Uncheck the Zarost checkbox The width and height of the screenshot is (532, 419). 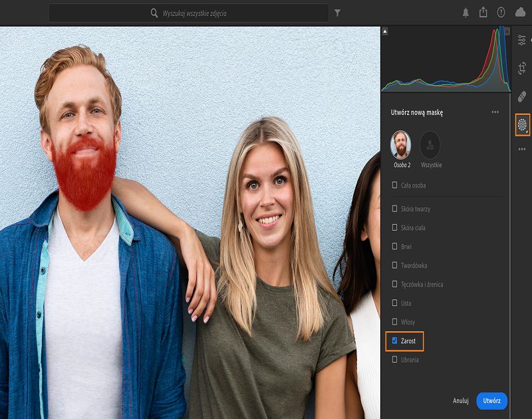[x=394, y=341]
